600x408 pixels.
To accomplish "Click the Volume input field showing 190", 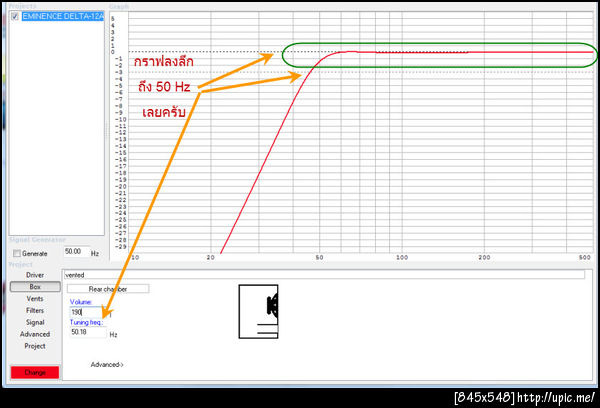I will [x=86, y=312].
